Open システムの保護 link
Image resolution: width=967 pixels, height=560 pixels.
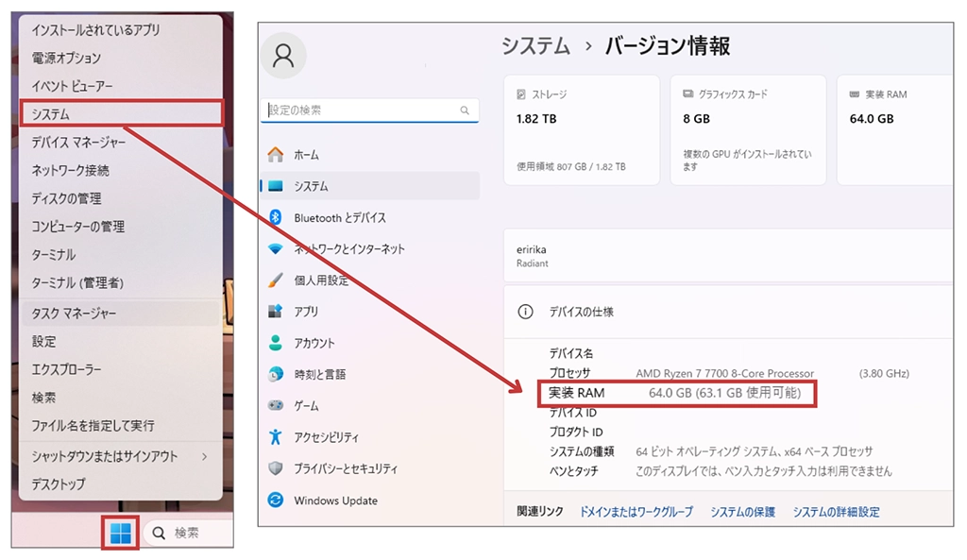pos(742,512)
